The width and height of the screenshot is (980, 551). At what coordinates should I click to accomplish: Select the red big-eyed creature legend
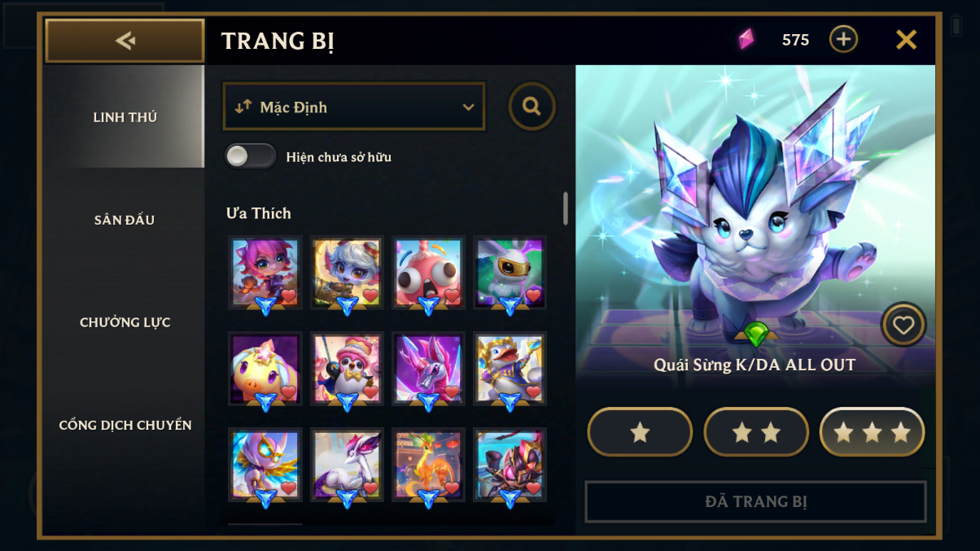tap(428, 273)
